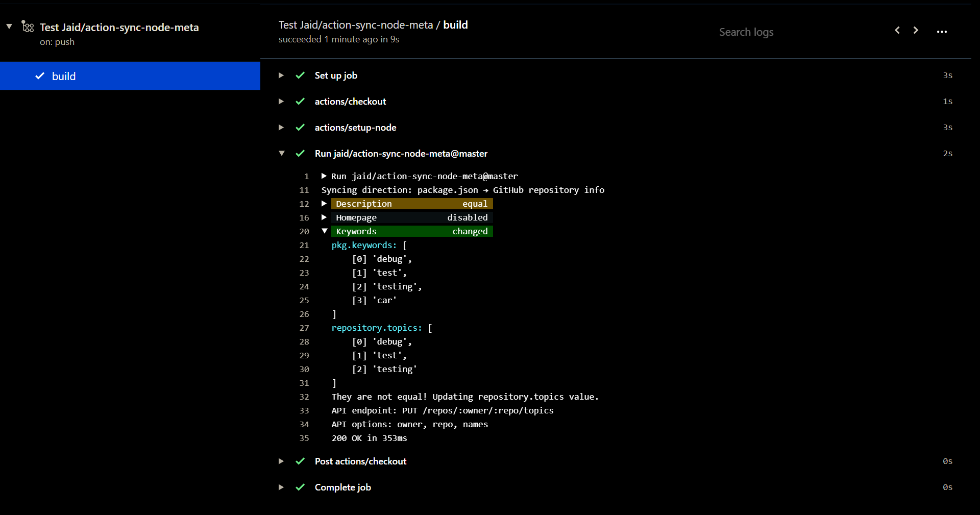Image resolution: width=980 pixels, height=515 pixels.
Task: Click success checkmark of Complete job
Action: [x=300, y=487]
